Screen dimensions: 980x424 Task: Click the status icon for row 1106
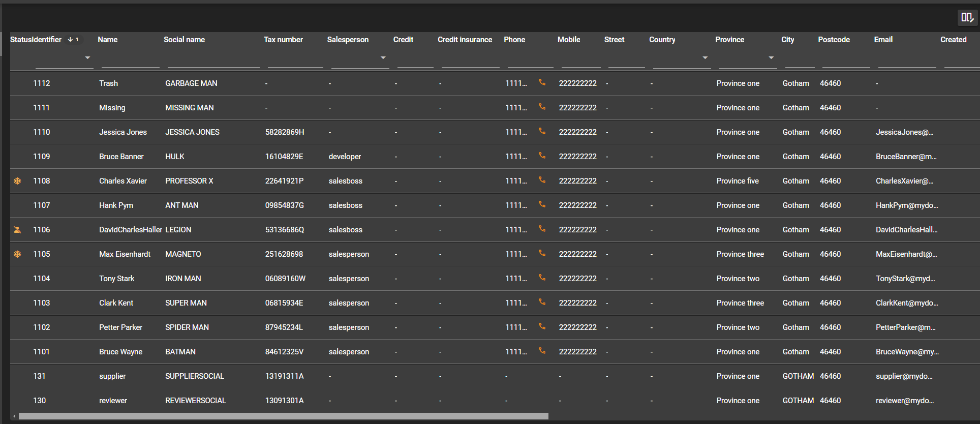(17, 230)
